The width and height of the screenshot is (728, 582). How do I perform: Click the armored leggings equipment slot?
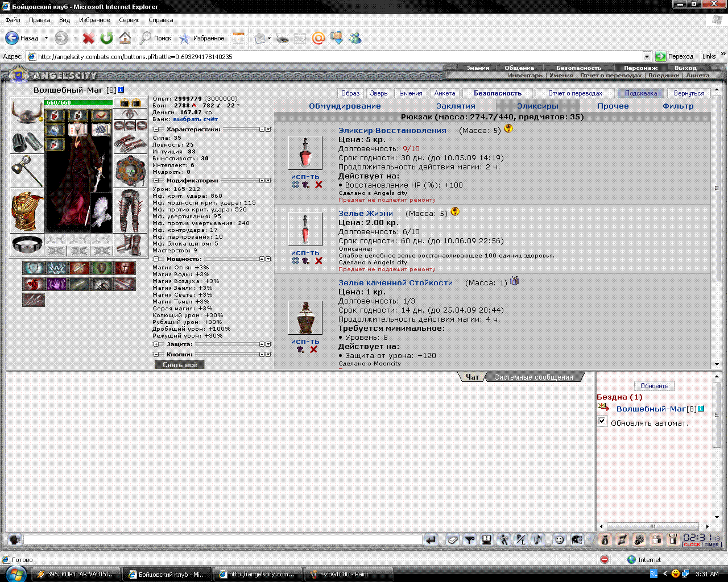[x=130, y=211]
